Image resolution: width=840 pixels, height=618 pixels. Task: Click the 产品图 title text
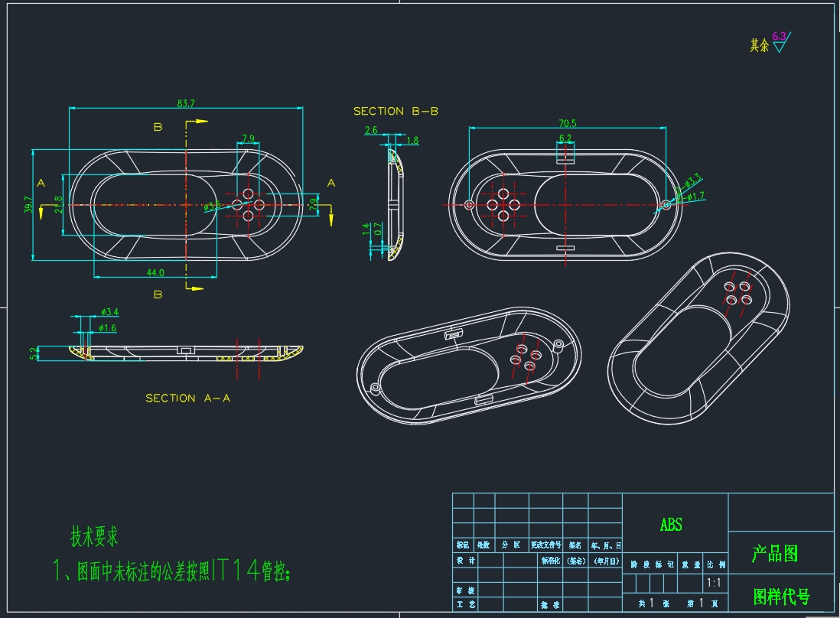775,553
